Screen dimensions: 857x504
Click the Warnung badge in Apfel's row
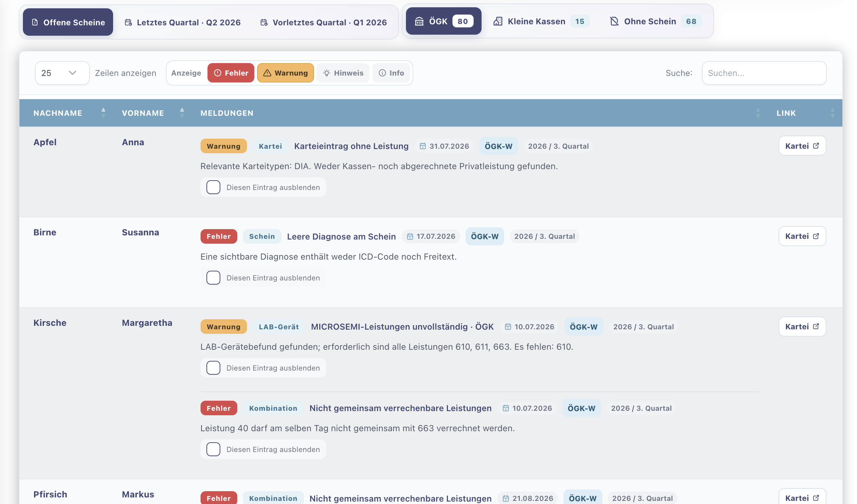coord(224,146)
